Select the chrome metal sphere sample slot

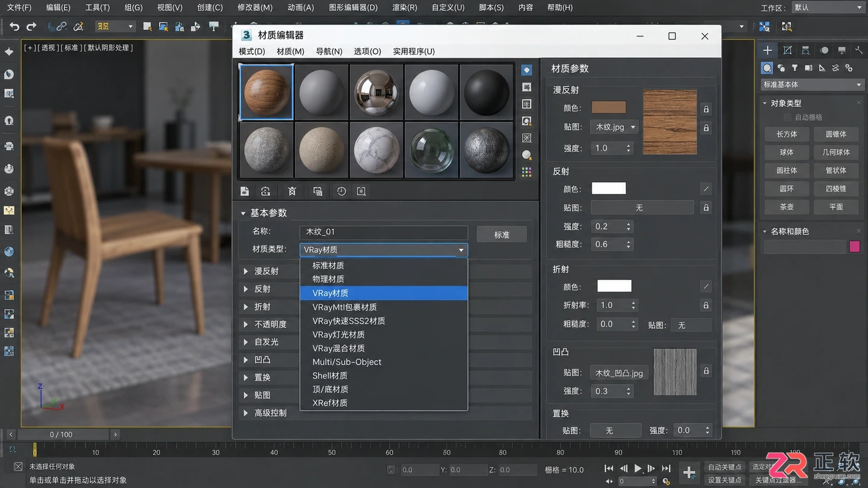pyautogui.click(x=376, y=92)
